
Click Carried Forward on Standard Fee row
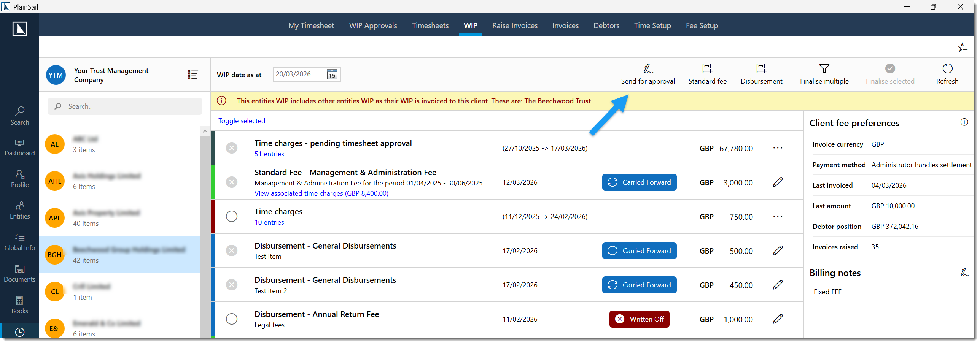(x=639, y=182)
